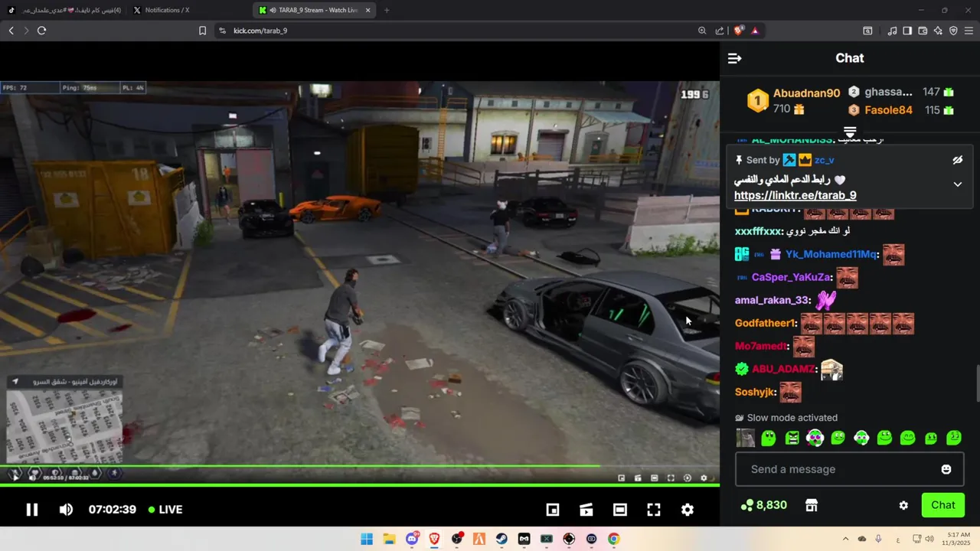Click the stream video seek progress bar
The height and width of the screenshot is (551, 980).
[360, 484]
